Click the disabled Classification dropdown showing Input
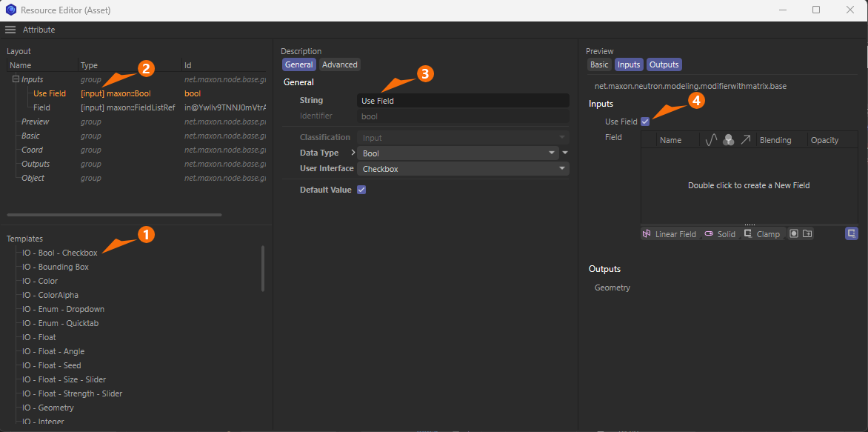 point(463,137)
